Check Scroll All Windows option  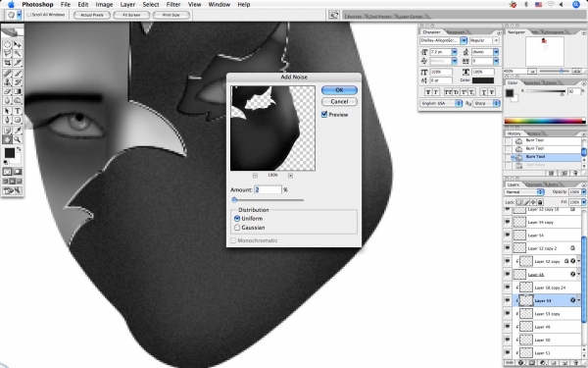(28, 15)
